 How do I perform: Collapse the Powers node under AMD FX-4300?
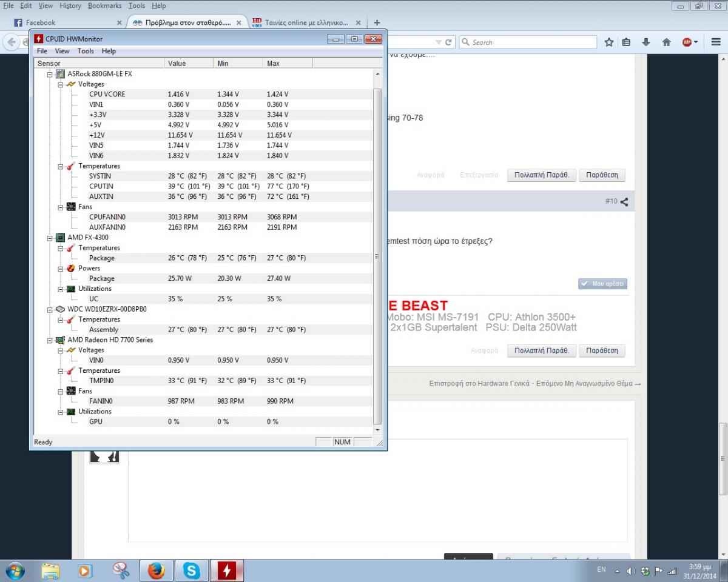coord(61,269)
